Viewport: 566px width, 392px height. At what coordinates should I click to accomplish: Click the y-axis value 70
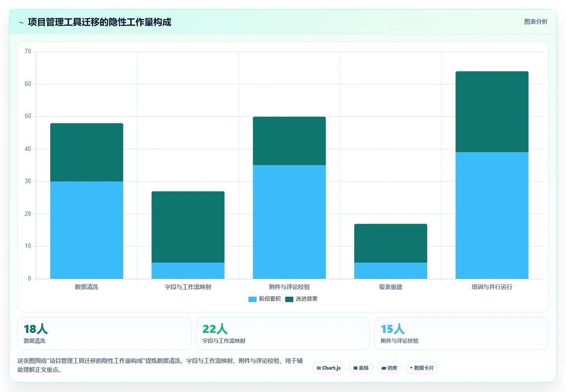tap(28, 51)
